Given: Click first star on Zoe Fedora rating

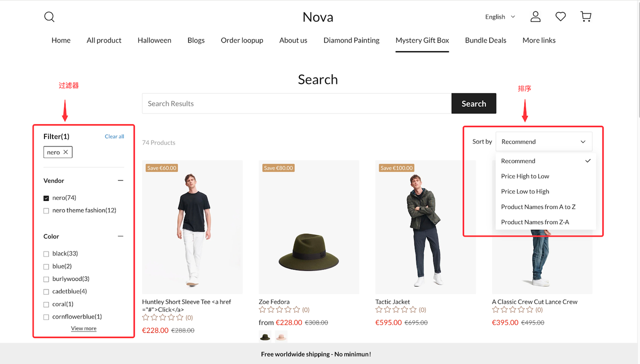Looking at the screenshot, I should click(262, 310).
